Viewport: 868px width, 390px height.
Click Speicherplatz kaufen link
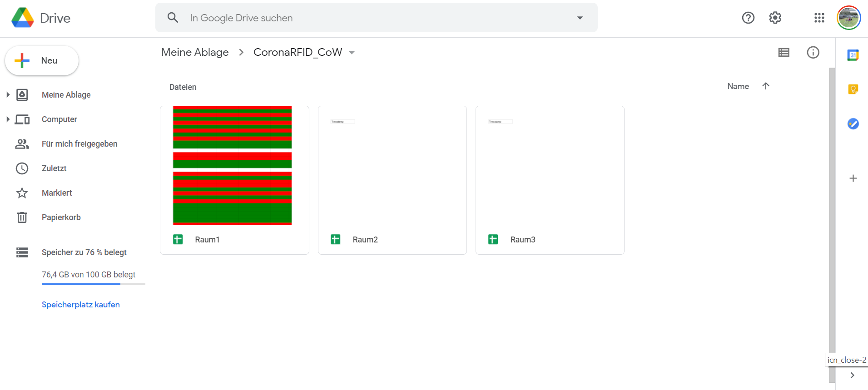pos(81,305)
